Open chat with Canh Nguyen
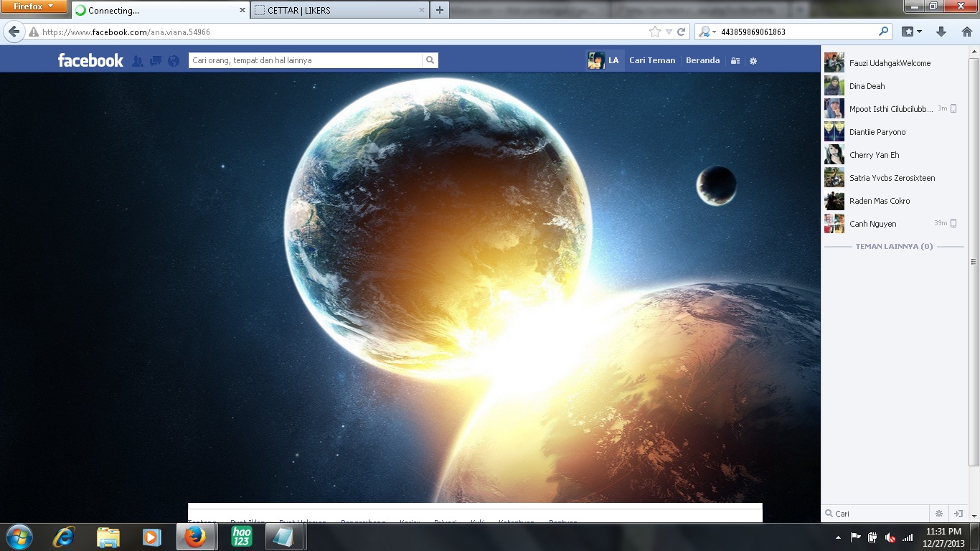The height and width of the screenshot is (551, 980). click(892, 224)
